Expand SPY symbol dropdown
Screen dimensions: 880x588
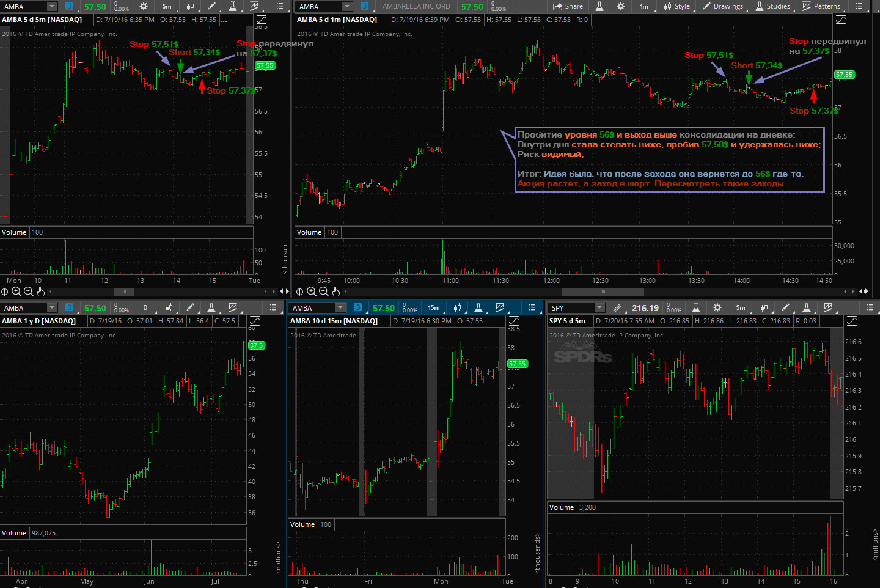click(599, 308)
